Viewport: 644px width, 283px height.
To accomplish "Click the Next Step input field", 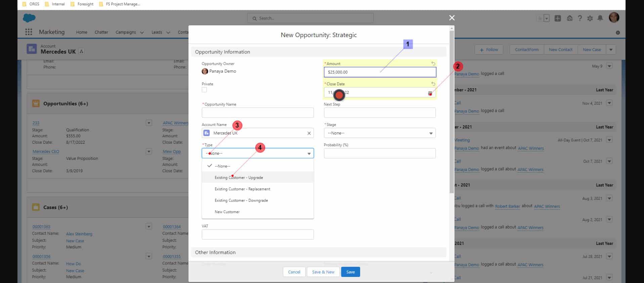I will (380, 113).
